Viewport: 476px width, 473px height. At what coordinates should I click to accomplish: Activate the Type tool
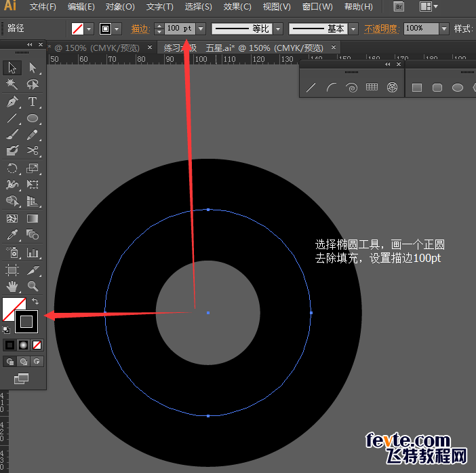click(33, 102)
